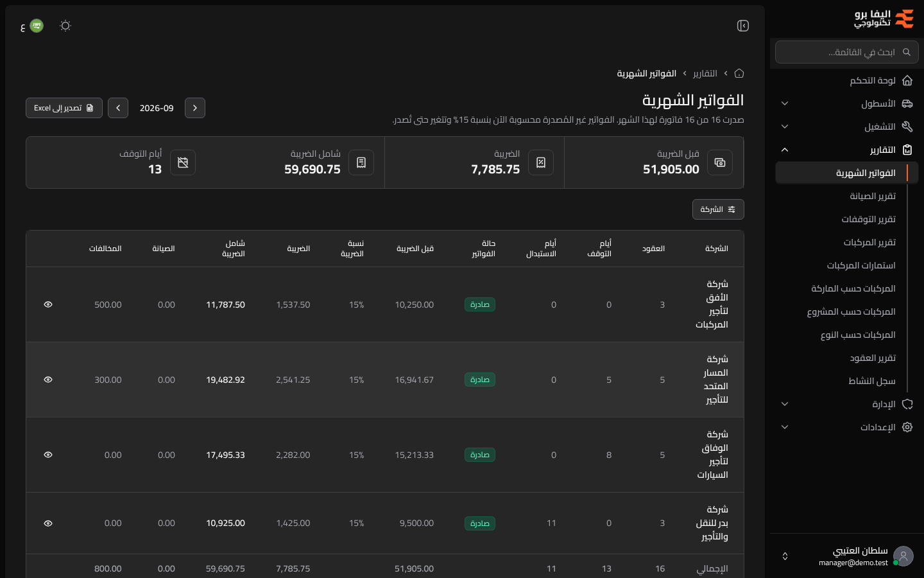924x578 pixels.
Task: Click التقارير breadcrumb link
Action: 705,73
